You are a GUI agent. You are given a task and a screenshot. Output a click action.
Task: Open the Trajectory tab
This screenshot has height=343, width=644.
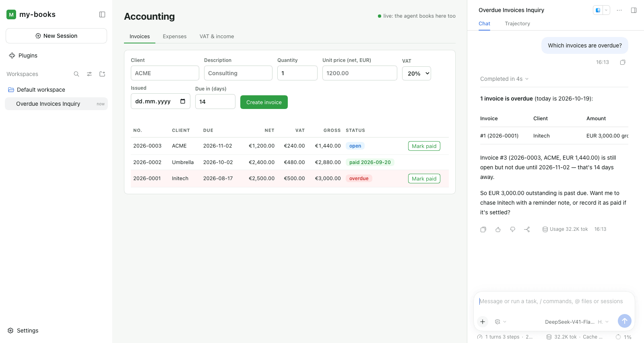tap(518, 24)
